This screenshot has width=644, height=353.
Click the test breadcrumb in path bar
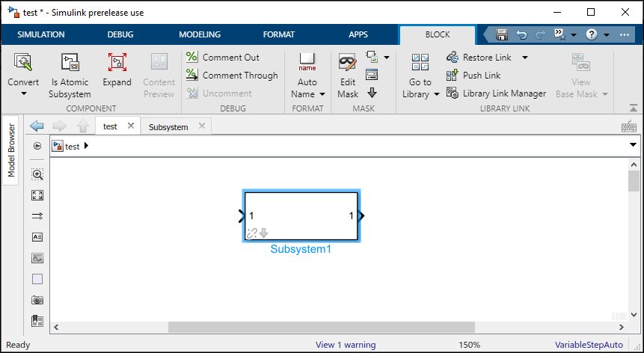(x=73, y=146)
